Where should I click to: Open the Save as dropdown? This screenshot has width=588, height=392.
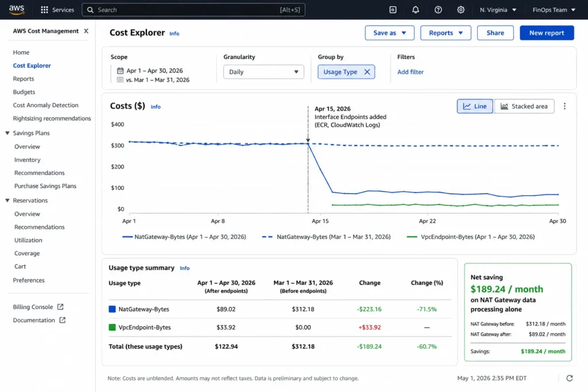coord(390,33)
